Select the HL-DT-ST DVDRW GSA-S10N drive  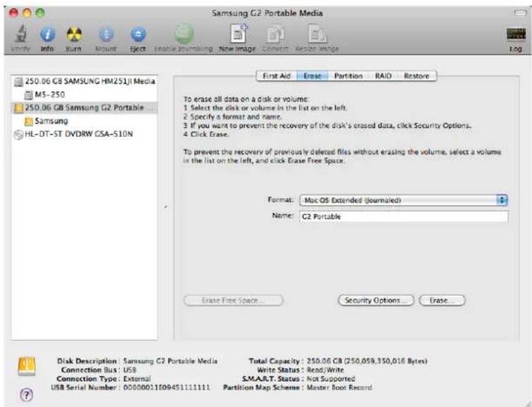(85, 135)
